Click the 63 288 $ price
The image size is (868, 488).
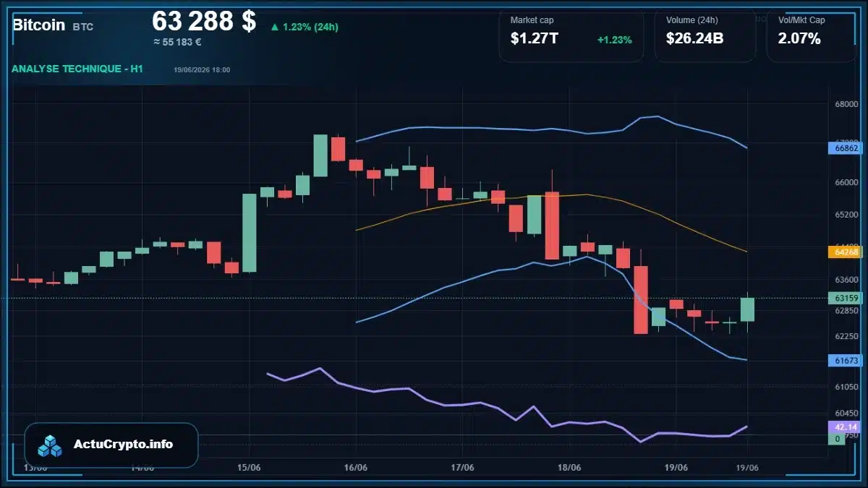click(x=204, y=21)
